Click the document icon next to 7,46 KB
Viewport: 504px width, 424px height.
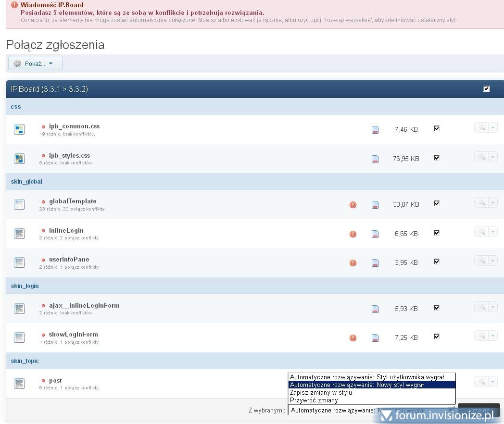375,130
